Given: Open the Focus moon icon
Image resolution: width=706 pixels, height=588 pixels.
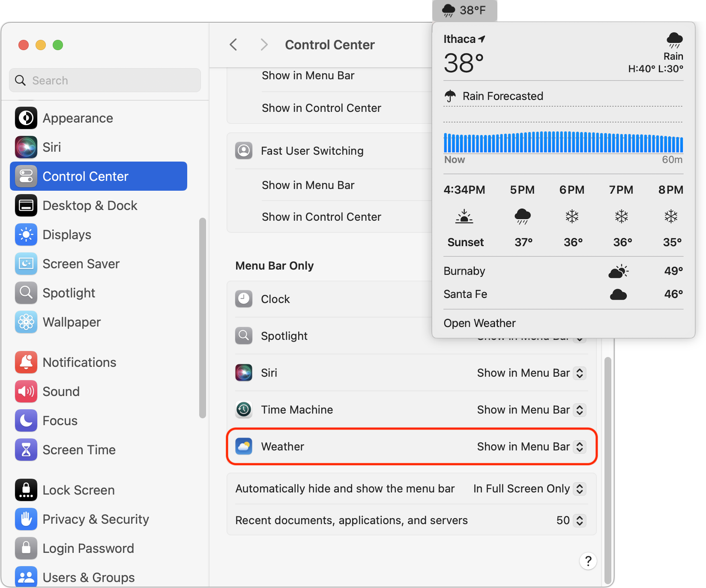Looking at the screenshot, I should pos(26,420).
